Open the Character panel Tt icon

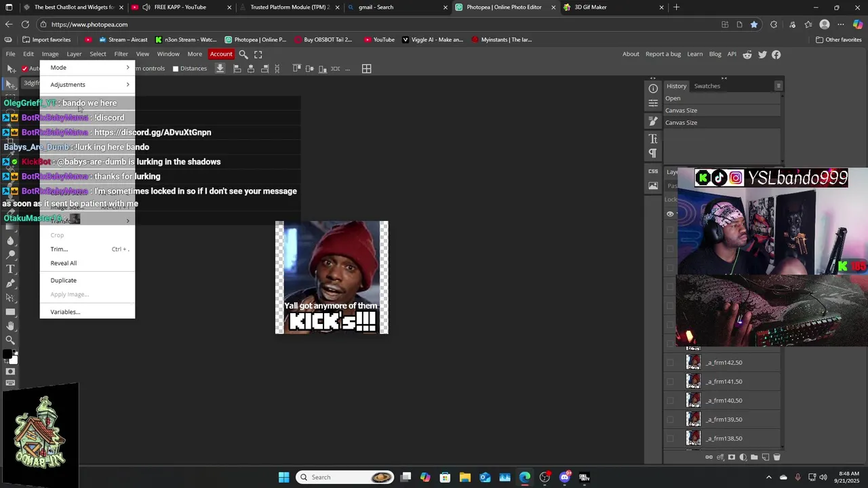click(x=653, y=138)
